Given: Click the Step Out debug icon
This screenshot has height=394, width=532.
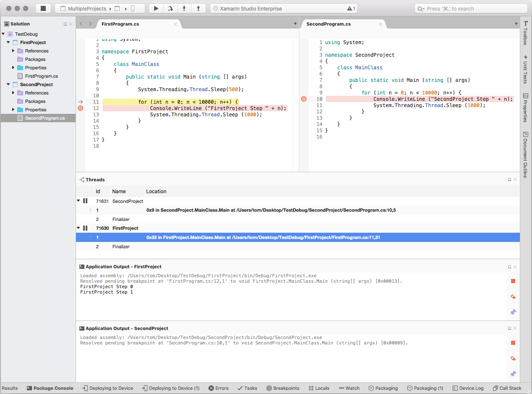Looking at the screenshot, I should pyautogui.click(x=198, y=8).
